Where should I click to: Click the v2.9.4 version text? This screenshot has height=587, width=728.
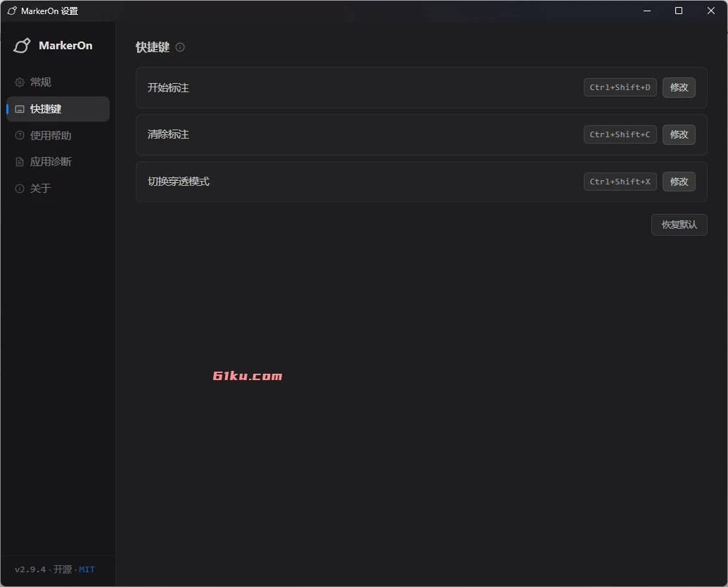30,569
